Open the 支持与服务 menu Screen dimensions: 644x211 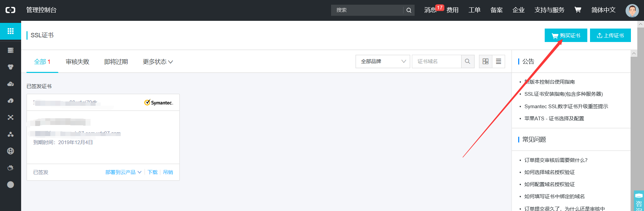(x=549, y=10)
